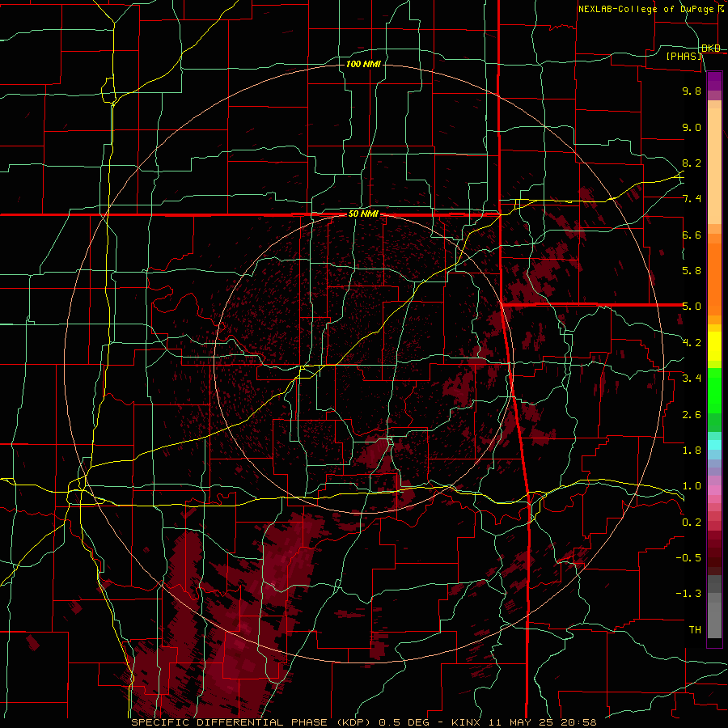Click the 100 NMI range ring label
This screenshot has height=728, width=728.
tap(363, 64)
